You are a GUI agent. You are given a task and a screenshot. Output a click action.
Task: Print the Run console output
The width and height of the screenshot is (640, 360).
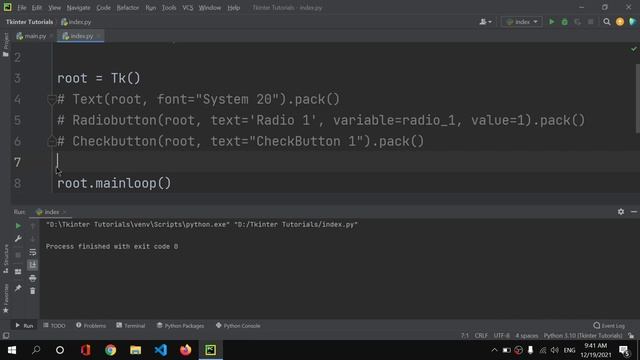(33, 278)
